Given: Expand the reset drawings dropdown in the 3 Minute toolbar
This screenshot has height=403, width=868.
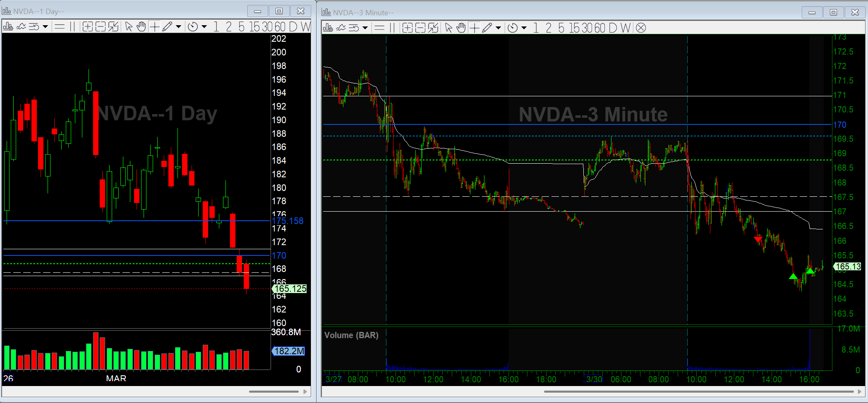Looking at the screenshot, I should 365,28.
